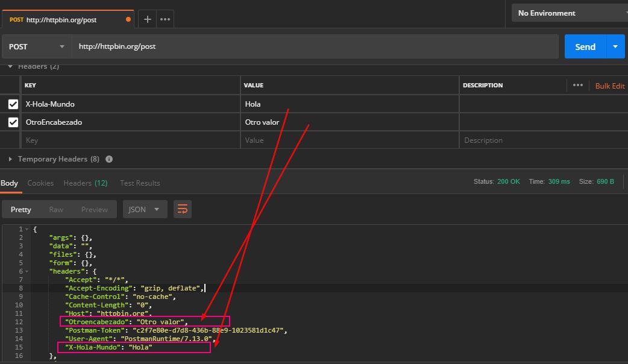Open the POST method dropdown
The height and width of the screenshot is (364, 628).
pyautogui.click(x=36, y=46)
